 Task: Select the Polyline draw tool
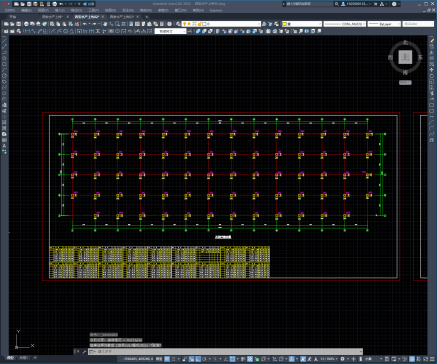(x=4, y=52)
